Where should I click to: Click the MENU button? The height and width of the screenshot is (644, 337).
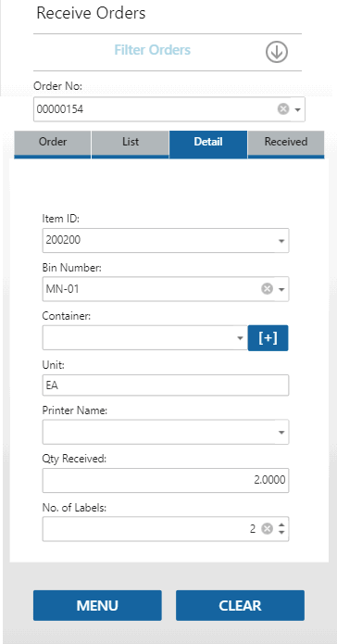pyautogui.click(x=97, y=605)
